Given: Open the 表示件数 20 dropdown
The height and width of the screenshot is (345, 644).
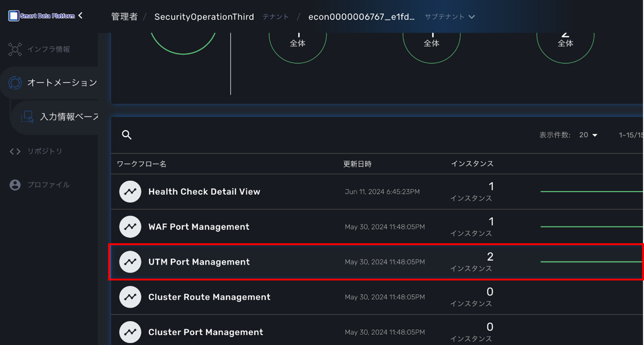Looking at the screenshot, I should (588, 135).
